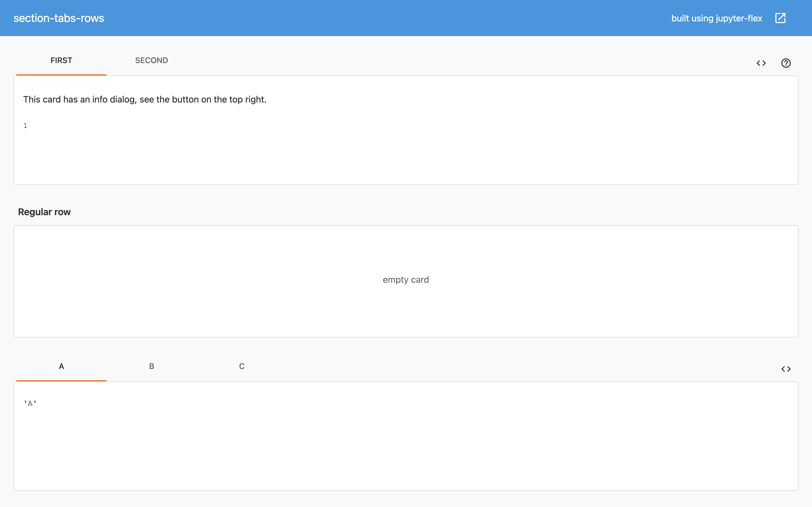The image size is (812, 507).
Task: Click the section-tabs-rows dashboard title
Action: pos(59,18)
